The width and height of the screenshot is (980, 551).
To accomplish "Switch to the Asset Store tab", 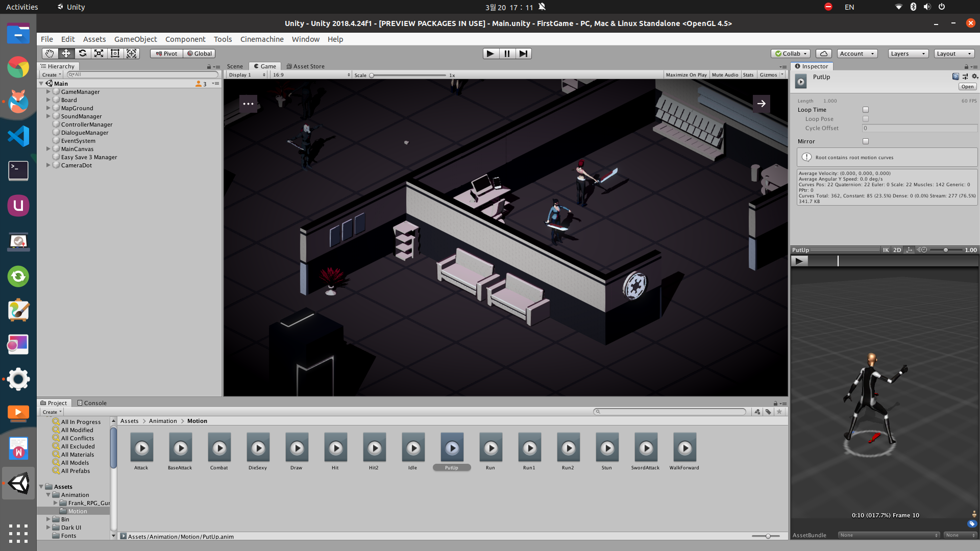I will 306,66.
